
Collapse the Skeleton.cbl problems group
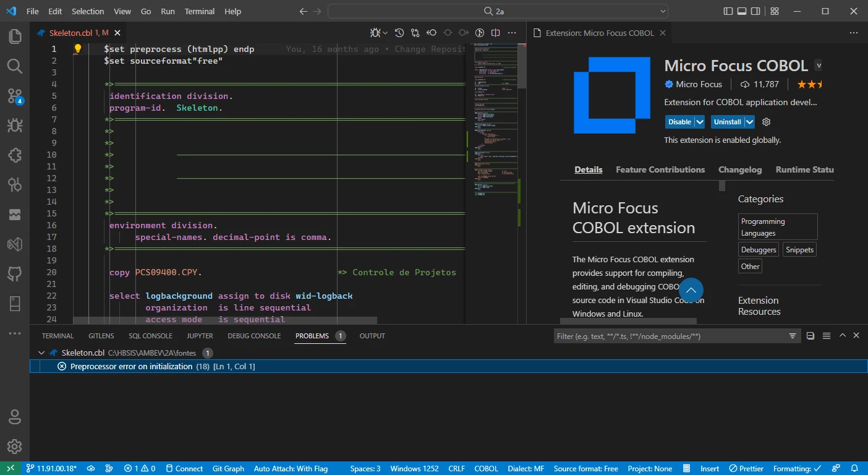coord(41,353)
